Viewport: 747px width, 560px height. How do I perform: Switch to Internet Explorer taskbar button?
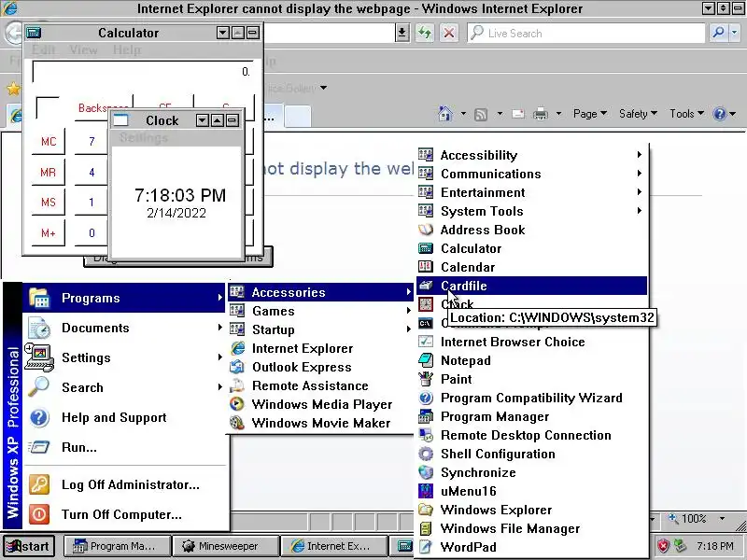click(x=333, y=546)
